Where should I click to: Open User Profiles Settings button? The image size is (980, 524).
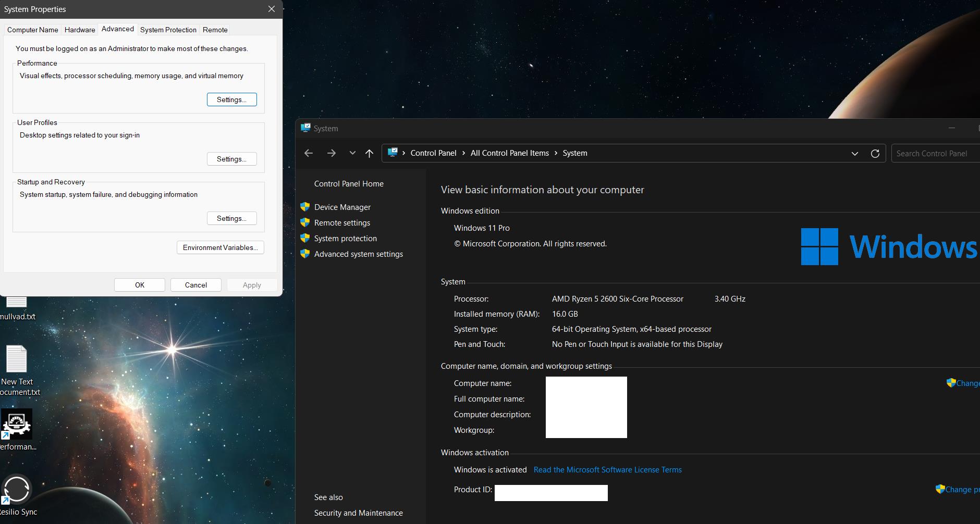[232, 159]
